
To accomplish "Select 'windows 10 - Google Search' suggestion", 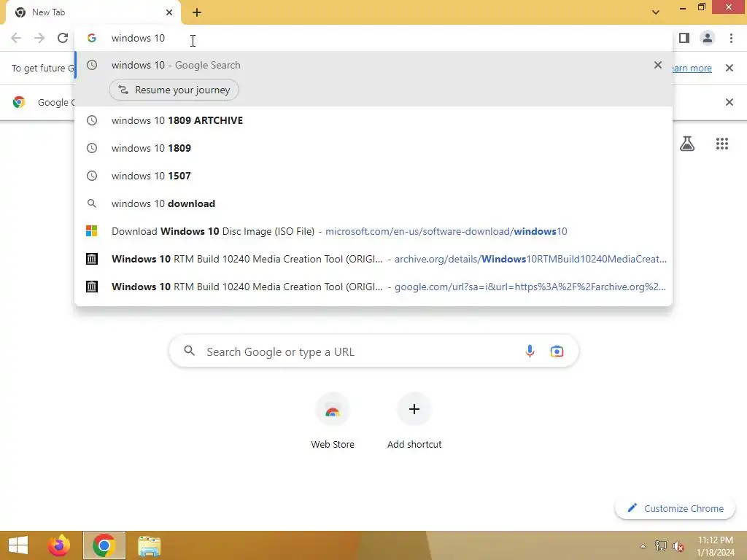I will [x=373, y=65].
